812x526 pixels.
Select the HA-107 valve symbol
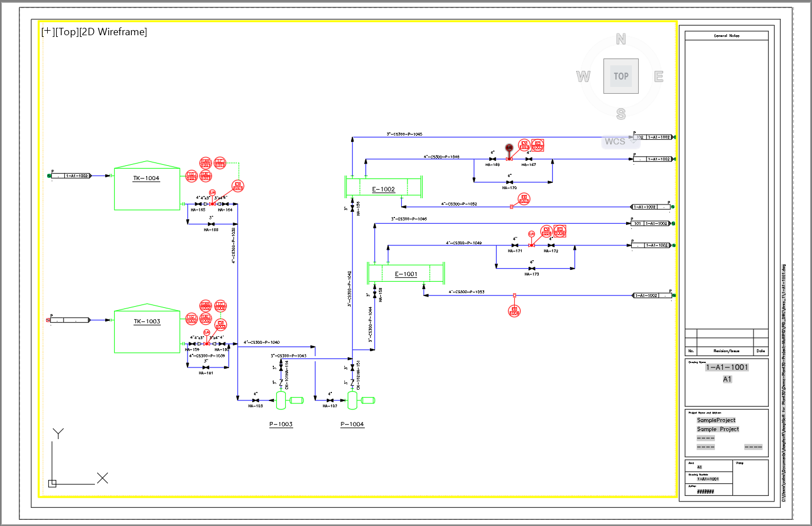pos(330,400)
